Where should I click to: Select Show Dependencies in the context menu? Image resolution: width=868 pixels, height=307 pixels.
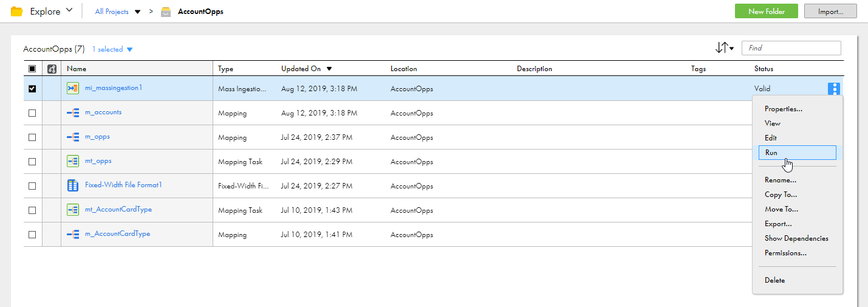point(797,238)
